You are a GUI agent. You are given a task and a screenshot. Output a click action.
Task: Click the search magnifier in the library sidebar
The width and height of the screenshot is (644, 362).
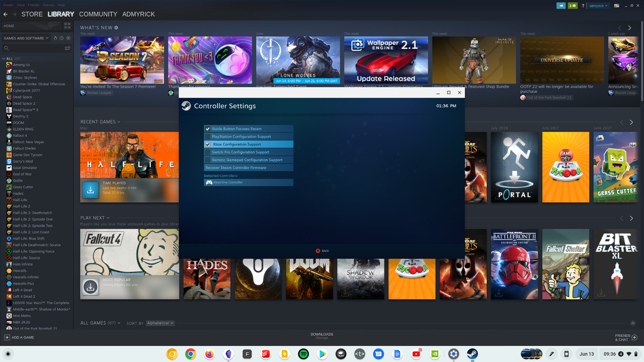pyautogui.click(x=6, y=48)
